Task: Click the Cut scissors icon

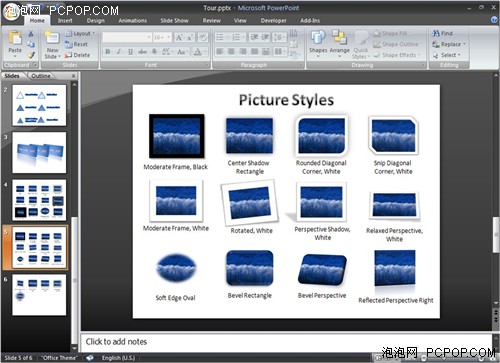Action: [31, 34]
